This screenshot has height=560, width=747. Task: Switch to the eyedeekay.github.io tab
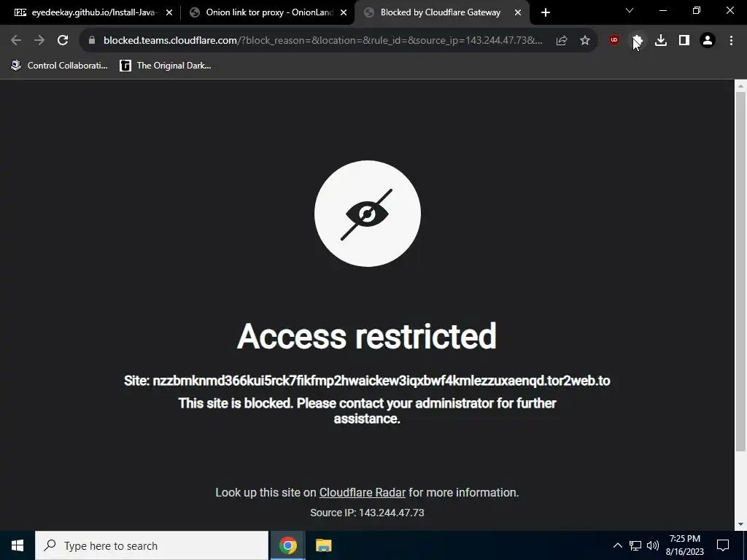(x=93, y=12)
